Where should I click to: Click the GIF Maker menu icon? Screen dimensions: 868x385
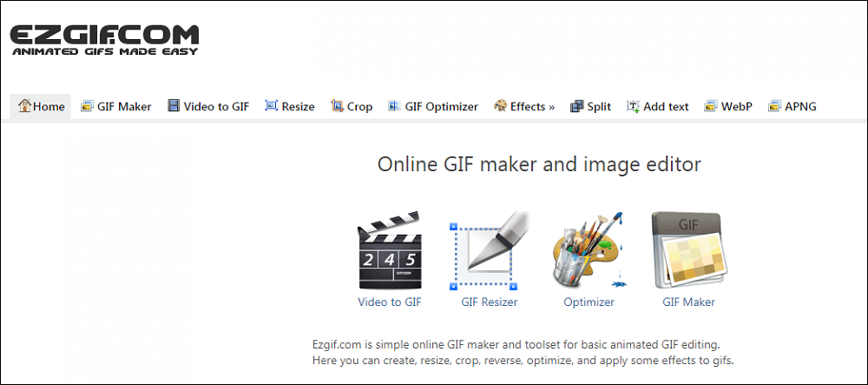(86, 106)
